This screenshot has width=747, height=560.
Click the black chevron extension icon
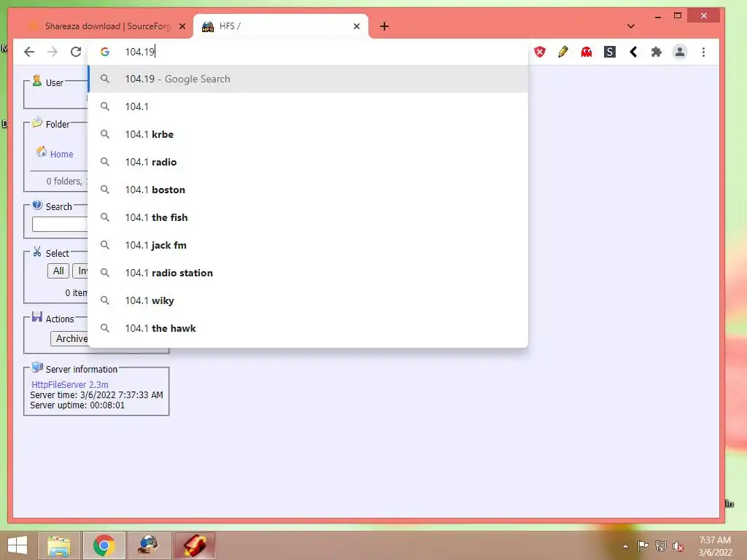pyautogui.click(x=633, y=52)
